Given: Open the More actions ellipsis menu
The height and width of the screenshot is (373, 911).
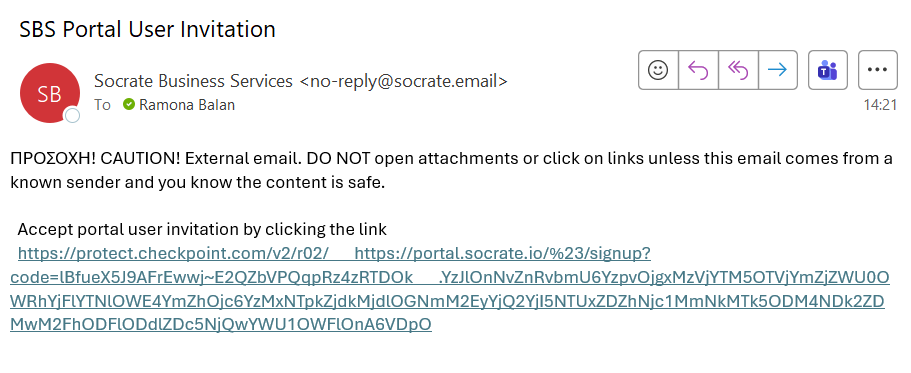Looking at the screenshot, I should pyautogui.click(x=877, y=70).
